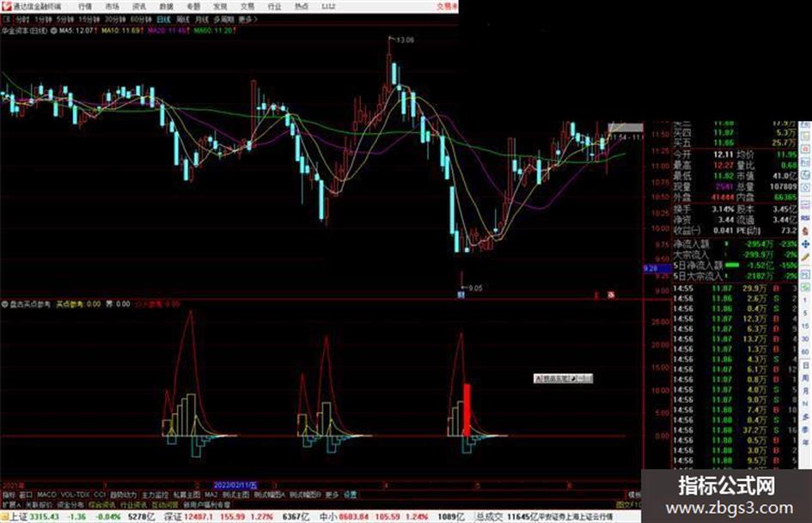Click the circle icon beside MA5 label
Image resolution: width=812 pixels, height=523 pixels.
pyautogui.click(x=54, y=31)
